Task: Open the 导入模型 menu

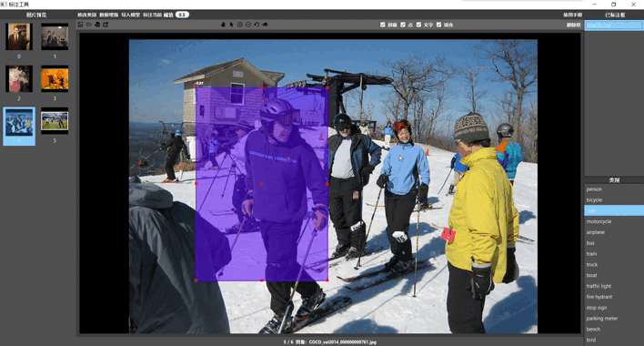Action: tap(131, 15)
